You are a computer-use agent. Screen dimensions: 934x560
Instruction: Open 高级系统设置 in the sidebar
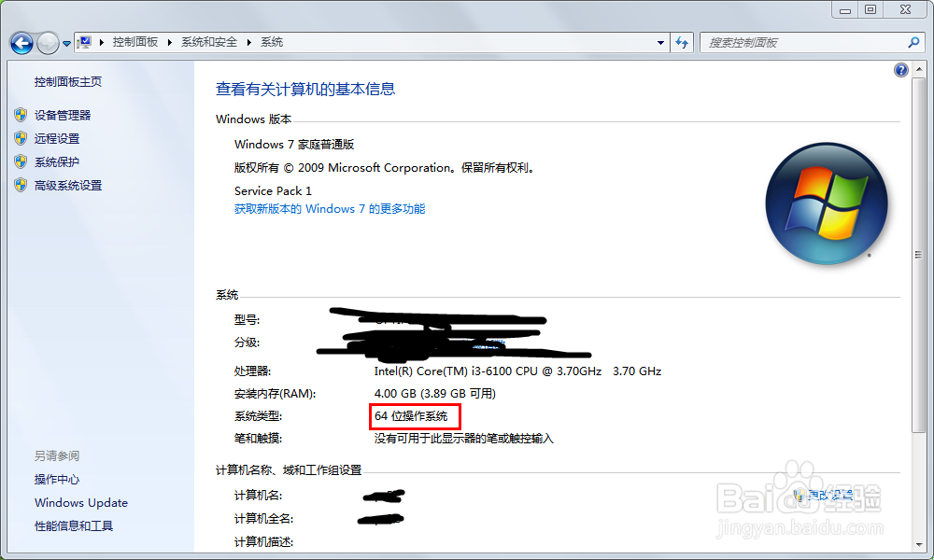pyautogui.click(x=69, y=185)
